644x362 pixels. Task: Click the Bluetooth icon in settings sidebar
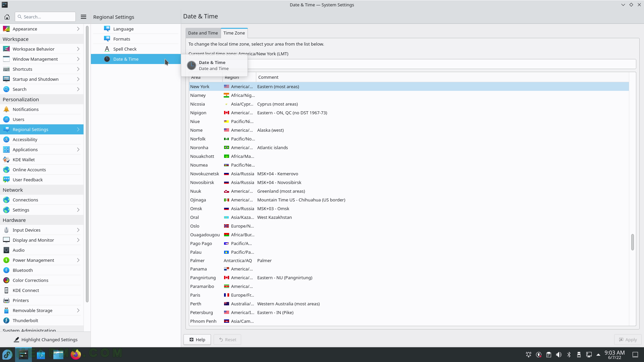6,270
